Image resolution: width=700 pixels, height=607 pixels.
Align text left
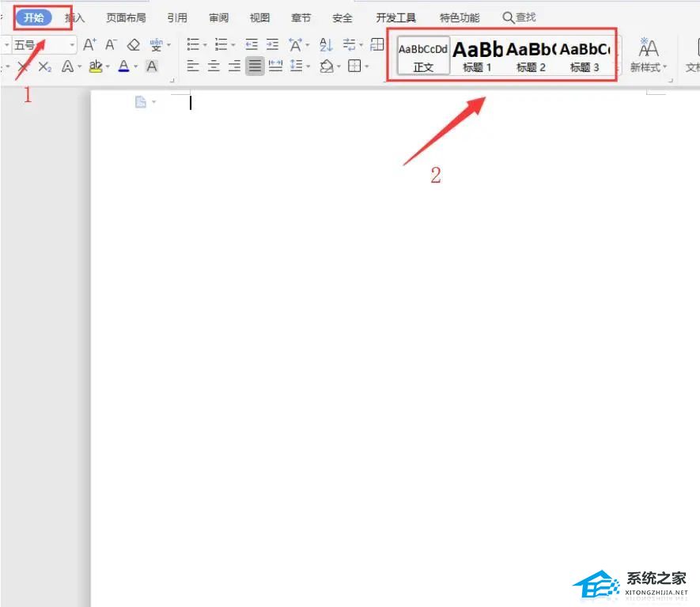[x=193, y=66]
